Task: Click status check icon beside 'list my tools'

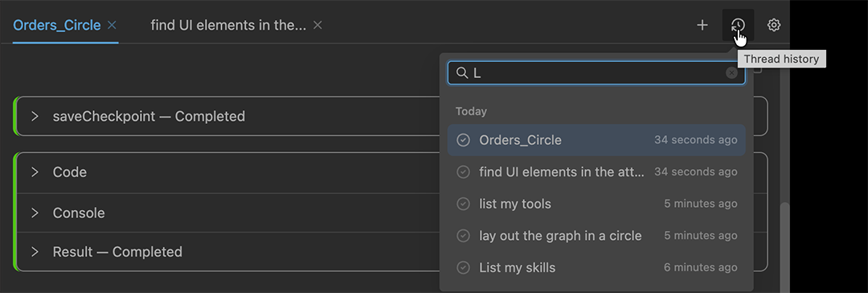Action: click(x=463, y=204)
